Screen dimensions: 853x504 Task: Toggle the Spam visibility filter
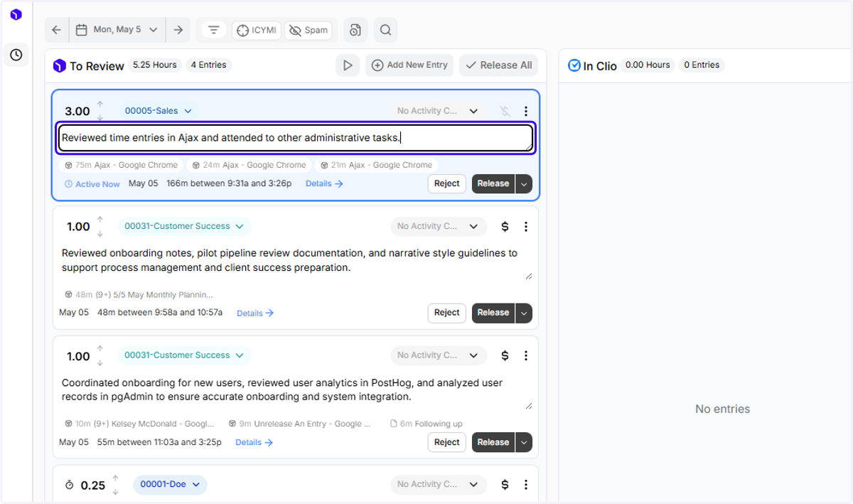click(x=309, y=30)
